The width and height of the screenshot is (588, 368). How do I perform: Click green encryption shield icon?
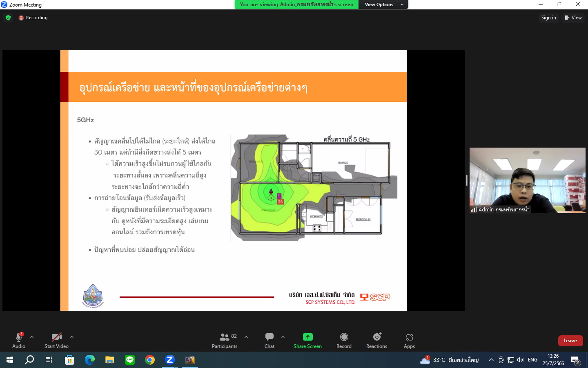point(8,18)
